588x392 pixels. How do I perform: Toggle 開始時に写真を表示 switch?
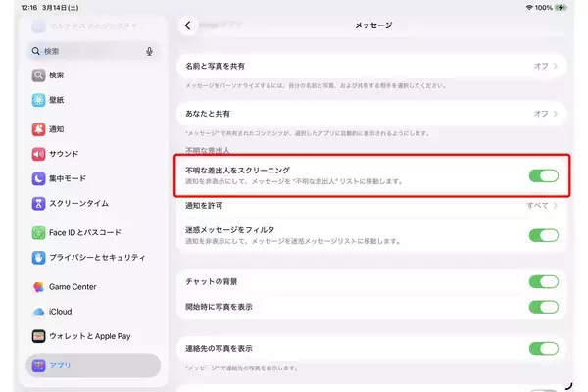[544, 307]
